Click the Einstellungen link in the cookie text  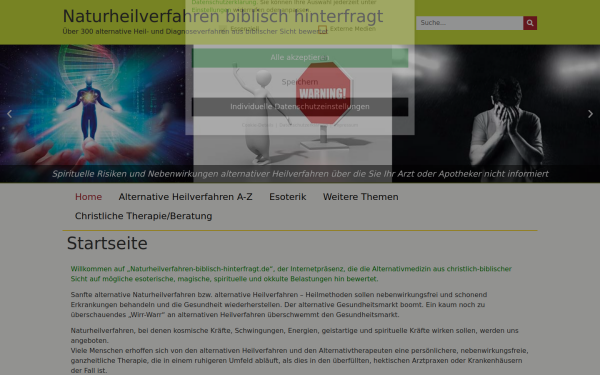pyautogui.click(x=211, y=10)
